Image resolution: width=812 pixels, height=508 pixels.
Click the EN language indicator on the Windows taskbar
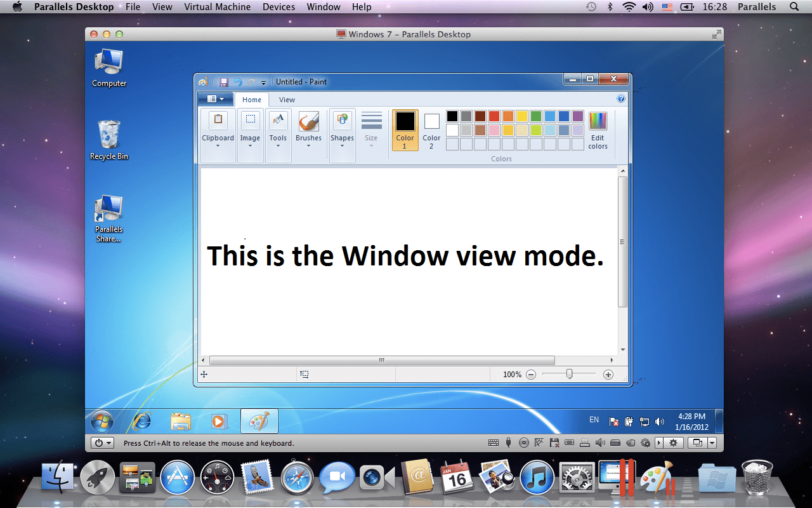tap(594, 420)
